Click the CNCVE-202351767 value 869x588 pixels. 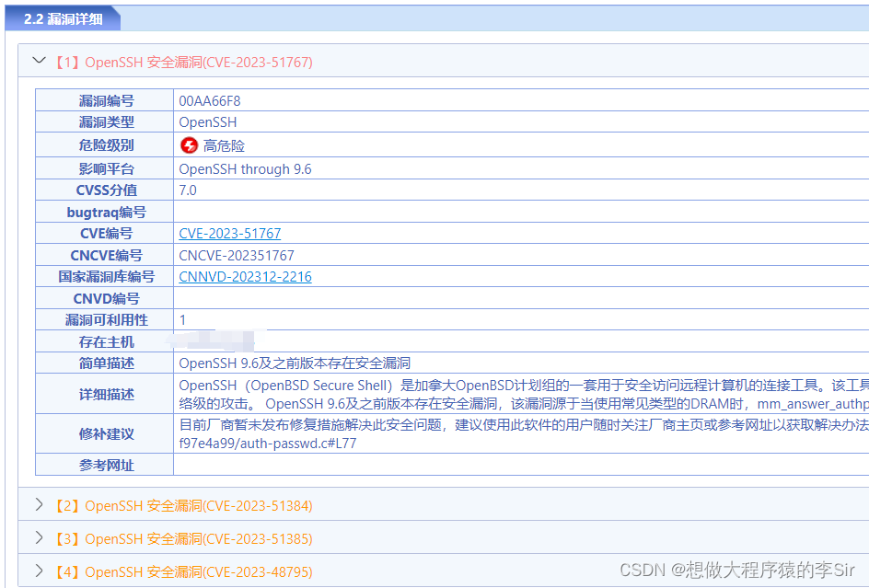click(x=236, y=256)
